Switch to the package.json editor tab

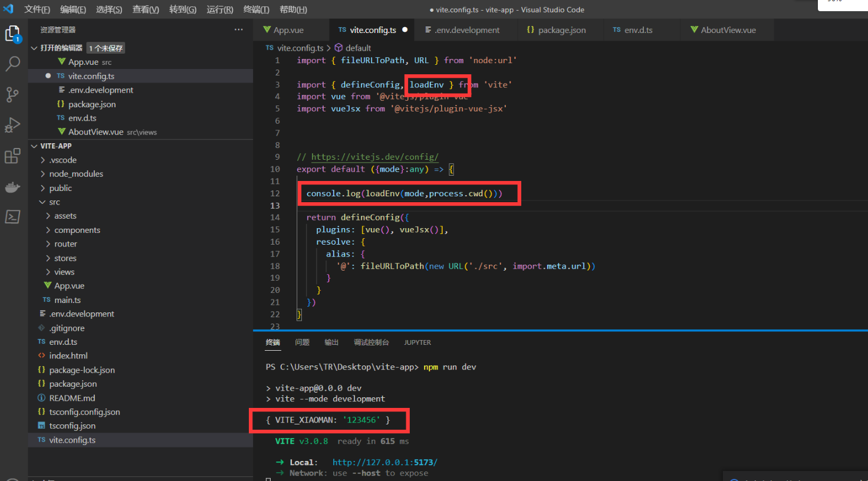coord(561,30)
